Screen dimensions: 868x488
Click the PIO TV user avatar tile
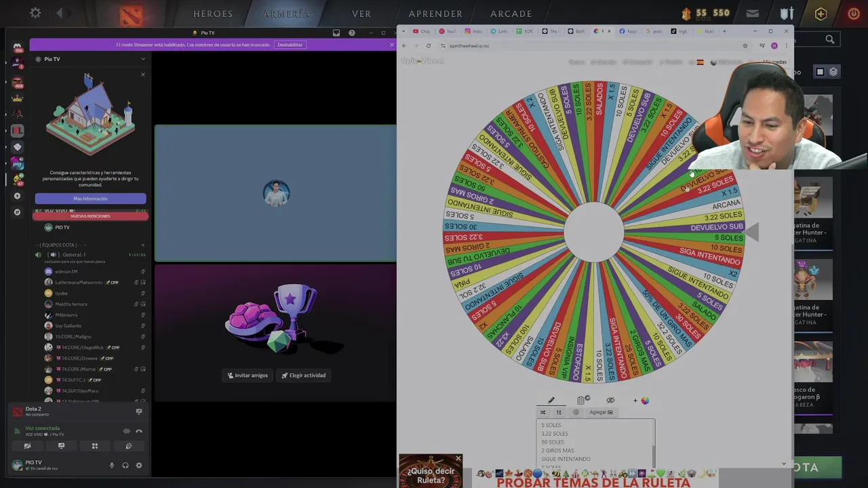tap(276, 194)
